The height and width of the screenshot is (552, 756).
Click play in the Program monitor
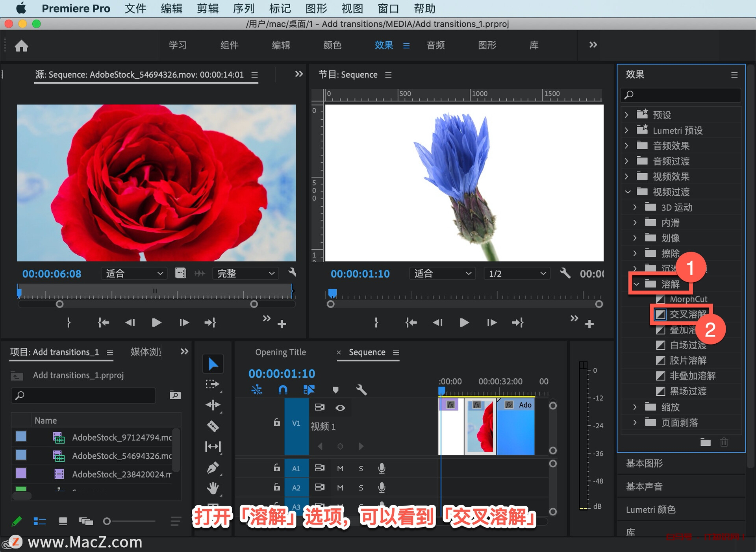click(464, 322)
